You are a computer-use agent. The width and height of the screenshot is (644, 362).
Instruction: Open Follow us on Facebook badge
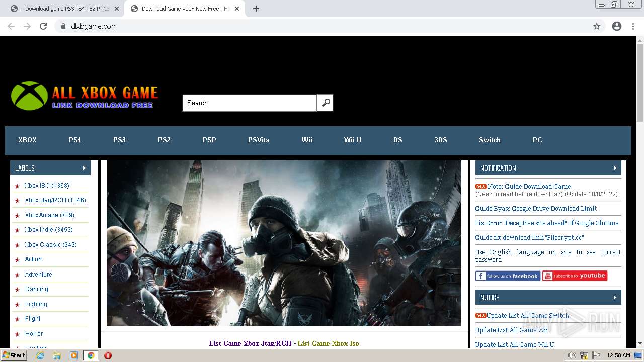pyautogui.click(x=508, y=276)
